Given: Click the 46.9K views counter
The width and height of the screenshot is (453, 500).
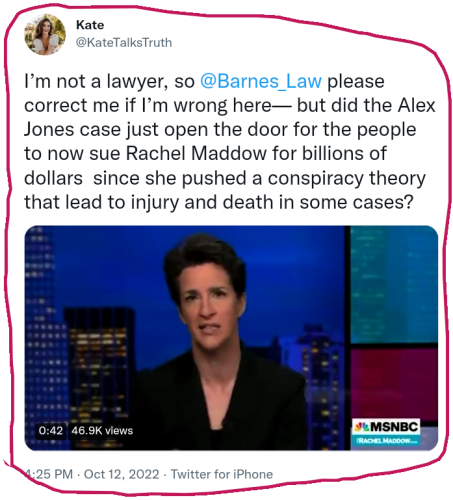Looking at the screenshot, I should click(x=102, y=430).
